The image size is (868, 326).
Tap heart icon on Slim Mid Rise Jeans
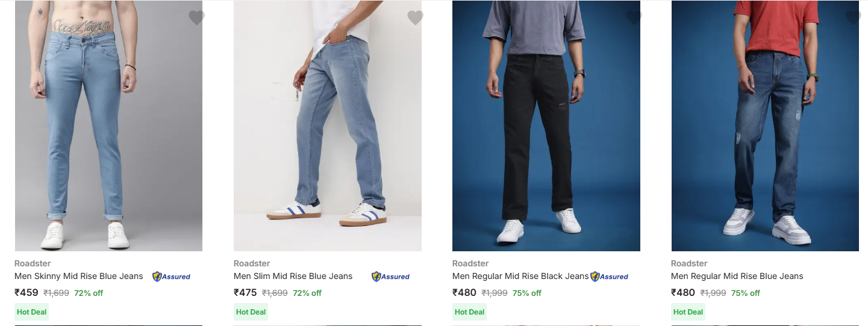[x=415, y=17]
